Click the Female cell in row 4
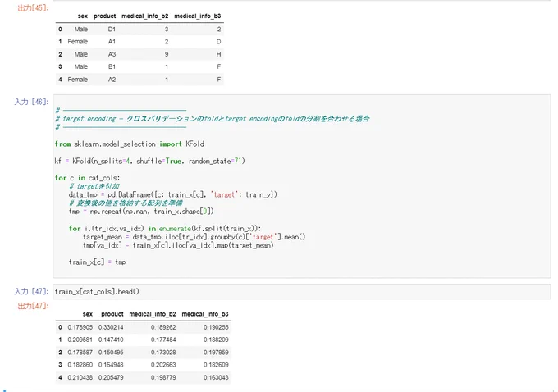The height and width of the screenshot is (392, 558). pyautogui.click(x=78, y=80)
